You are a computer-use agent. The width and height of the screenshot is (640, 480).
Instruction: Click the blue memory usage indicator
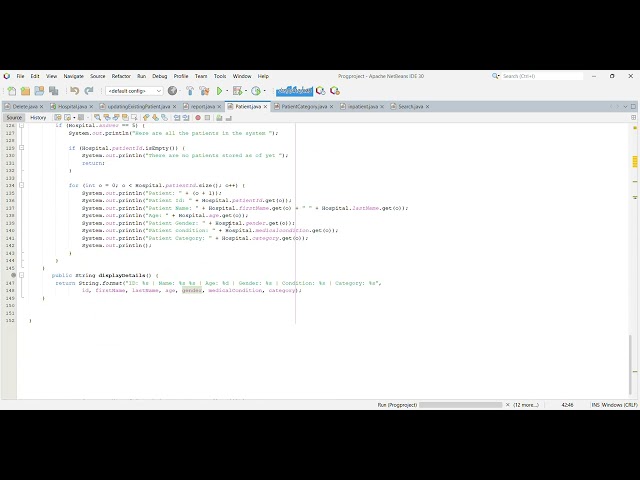pos(294,91)
